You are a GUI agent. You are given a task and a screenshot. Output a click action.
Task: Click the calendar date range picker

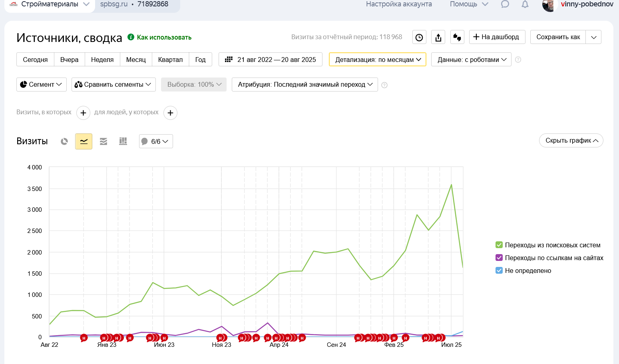[271, 60]
